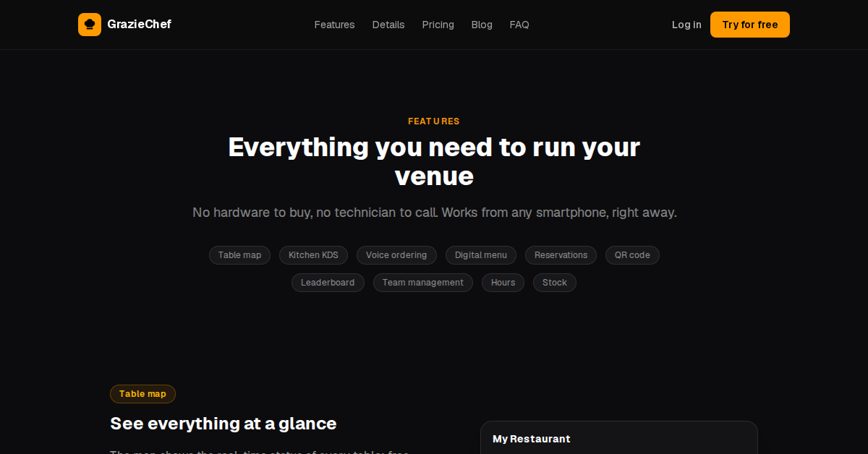
Task: Click the Log in link
Action: click(x=686, y=25)
